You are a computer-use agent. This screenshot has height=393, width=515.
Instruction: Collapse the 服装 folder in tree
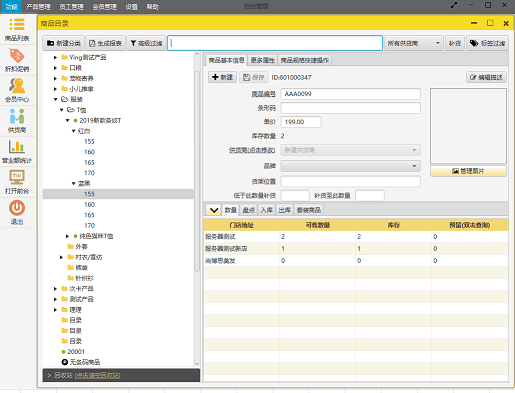tap(56, 99)
